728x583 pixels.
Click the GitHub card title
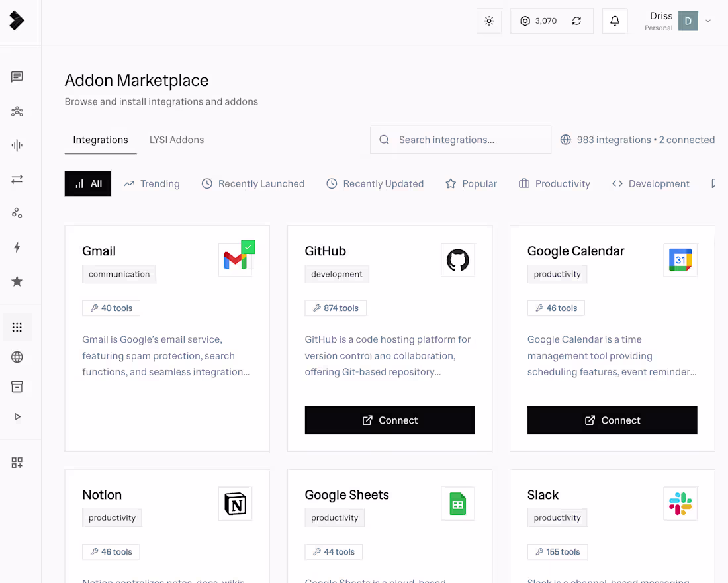tap(326, 251)
